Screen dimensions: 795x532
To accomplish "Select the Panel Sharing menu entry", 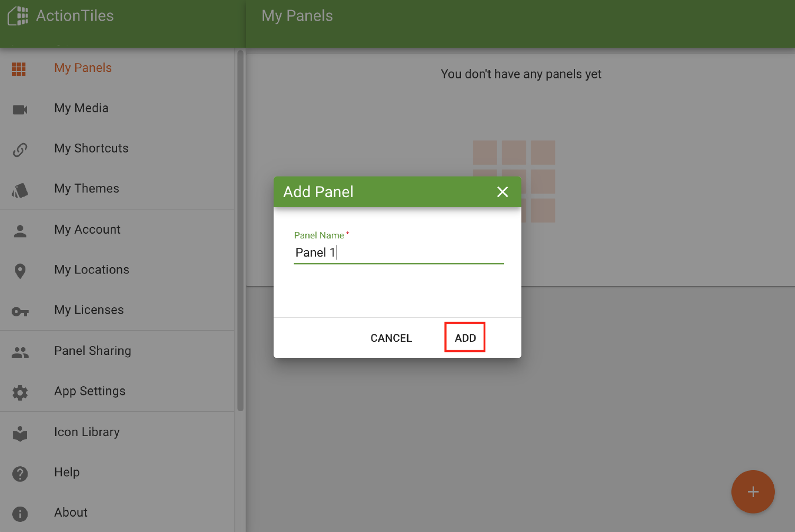I will 92,350.
